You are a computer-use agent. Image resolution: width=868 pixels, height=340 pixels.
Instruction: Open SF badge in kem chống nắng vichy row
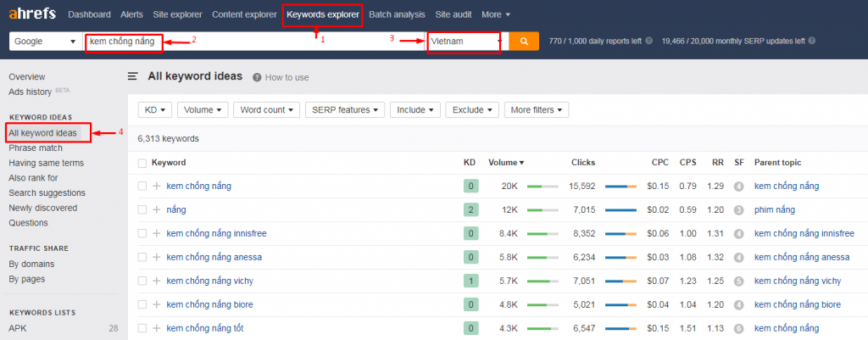[x=738, y=281]
